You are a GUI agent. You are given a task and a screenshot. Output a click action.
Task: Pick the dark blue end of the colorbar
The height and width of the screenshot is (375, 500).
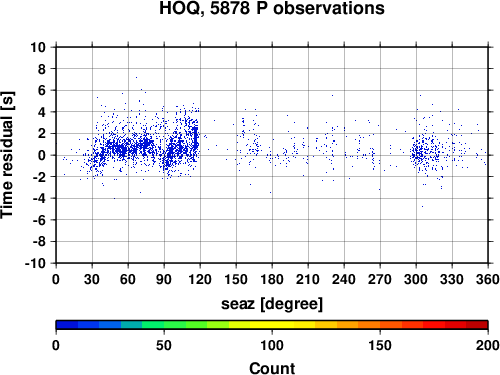click(67, 325)
